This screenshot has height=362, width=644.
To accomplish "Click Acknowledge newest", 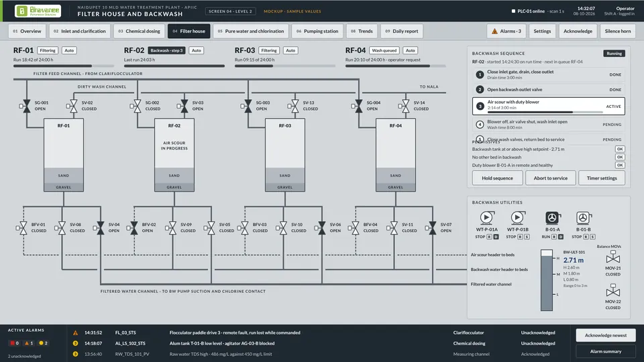I will tap(606, 335).
